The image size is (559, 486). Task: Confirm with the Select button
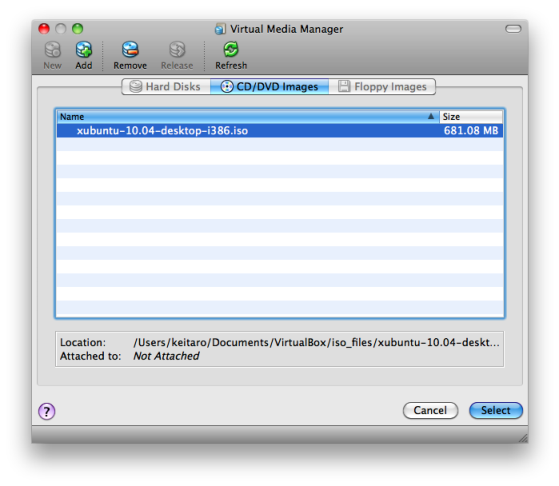click(x=496, y=410)
